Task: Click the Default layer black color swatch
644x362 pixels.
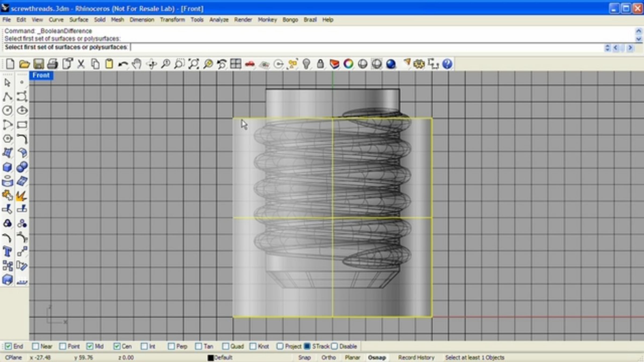Action: pos(211,358)
